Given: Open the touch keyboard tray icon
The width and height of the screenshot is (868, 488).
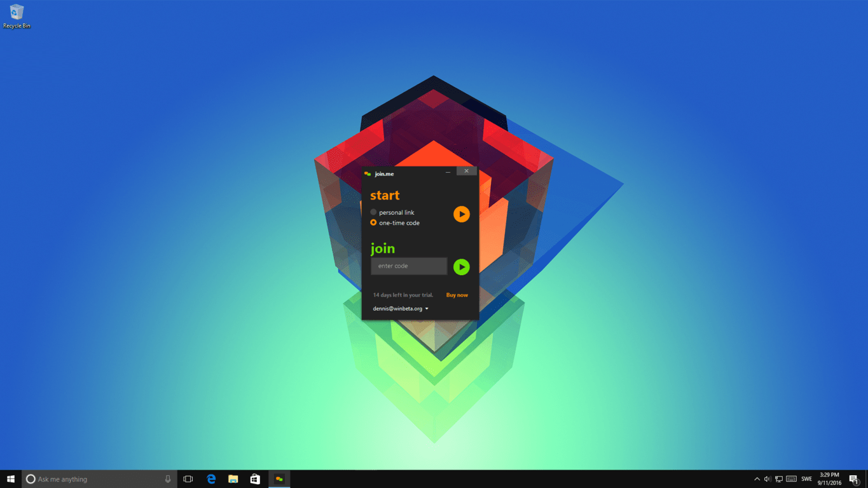Looking at the screenshot, I should pos(792,479).
